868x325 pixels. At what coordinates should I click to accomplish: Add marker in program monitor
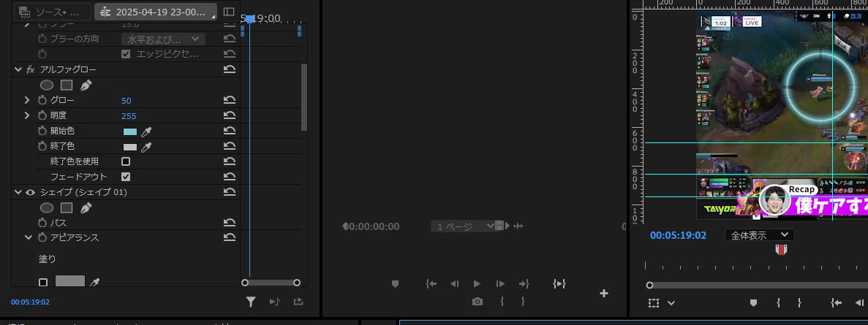(x=753, y=303)
